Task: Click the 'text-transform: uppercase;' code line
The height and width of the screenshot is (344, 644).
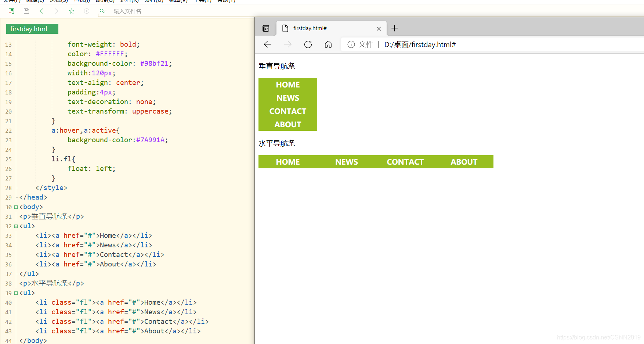Action: pyautogui.click(x=120, y=111)
